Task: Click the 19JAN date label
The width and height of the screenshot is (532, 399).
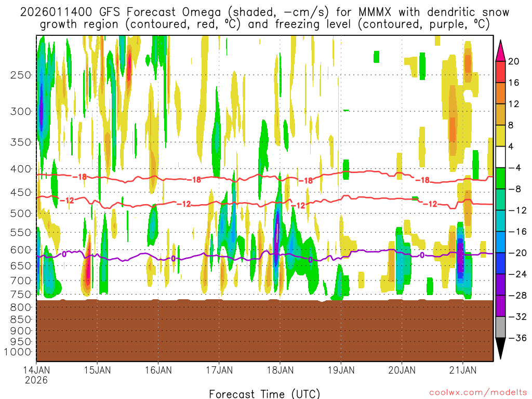Action: pos(341,370)
